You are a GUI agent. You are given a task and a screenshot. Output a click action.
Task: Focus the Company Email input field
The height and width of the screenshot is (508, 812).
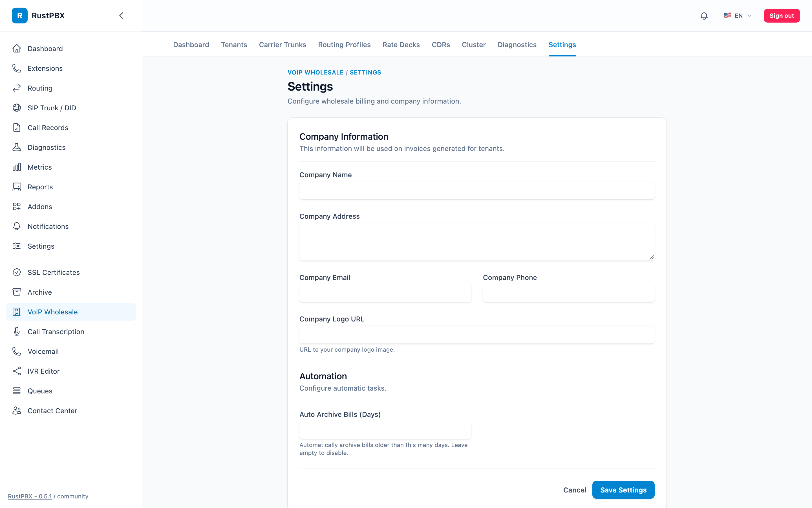(x=385, y=293)
